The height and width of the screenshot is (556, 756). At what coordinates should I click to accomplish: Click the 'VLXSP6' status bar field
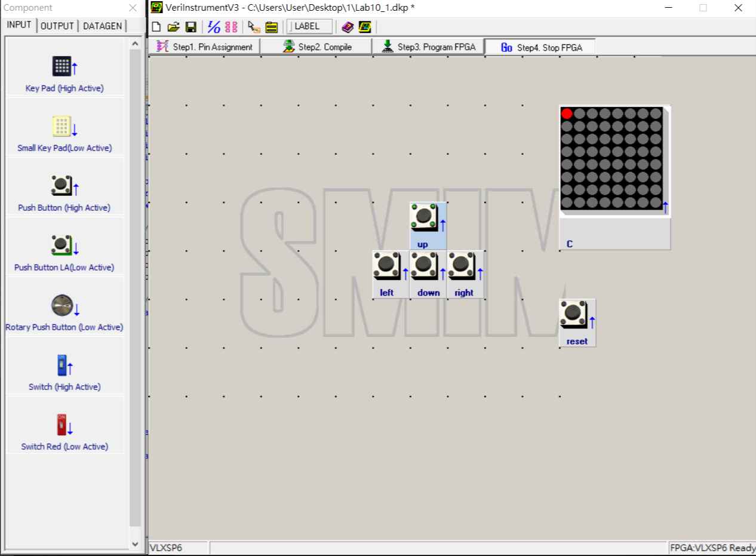tap(178, 548)
